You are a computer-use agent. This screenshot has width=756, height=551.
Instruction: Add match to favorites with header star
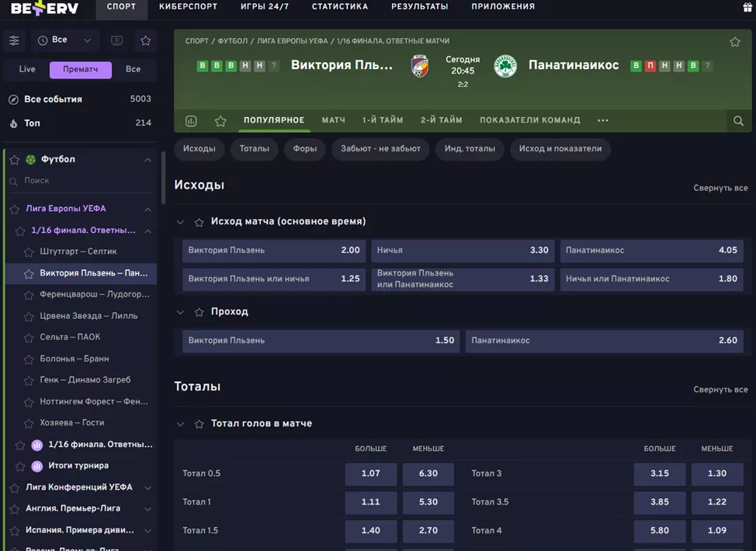tap(734, 42)
